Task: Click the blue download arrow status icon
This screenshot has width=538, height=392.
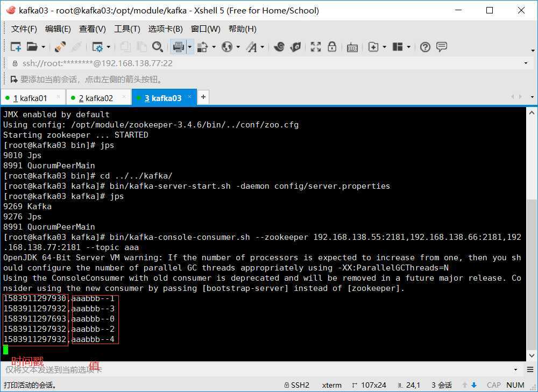Action: click(474, 385)
